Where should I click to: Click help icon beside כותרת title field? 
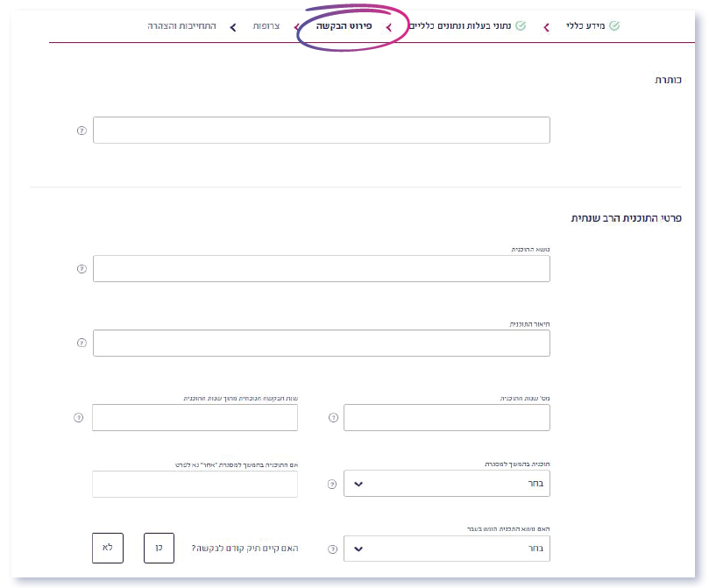(82, 131)
